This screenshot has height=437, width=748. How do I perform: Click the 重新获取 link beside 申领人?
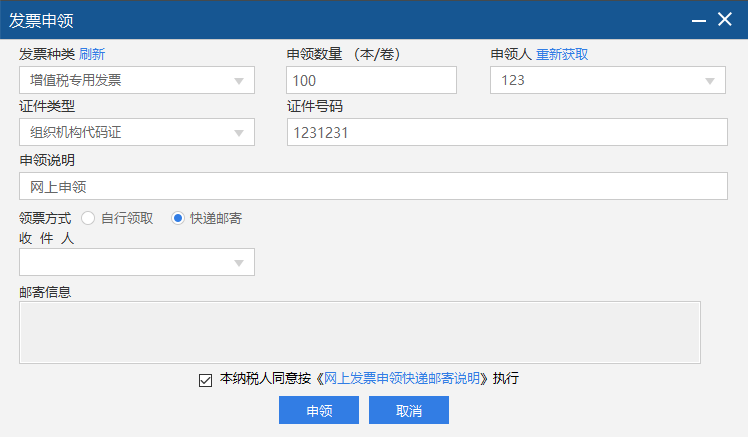pos(562,54)
